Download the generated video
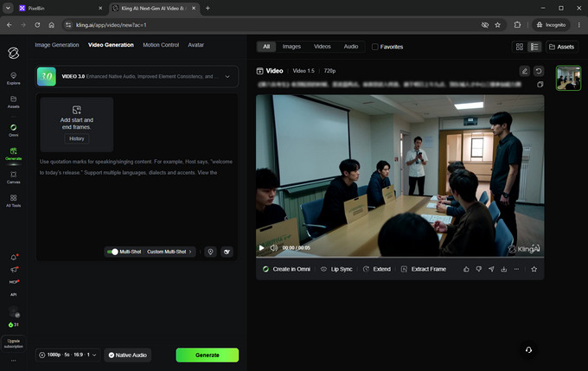 503,269
